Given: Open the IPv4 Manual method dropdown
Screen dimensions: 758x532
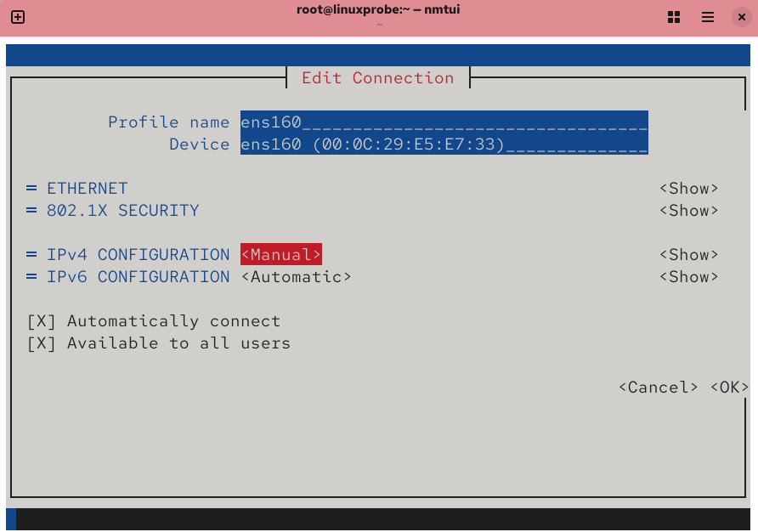Looking at the screenshot, I should 281,255.
